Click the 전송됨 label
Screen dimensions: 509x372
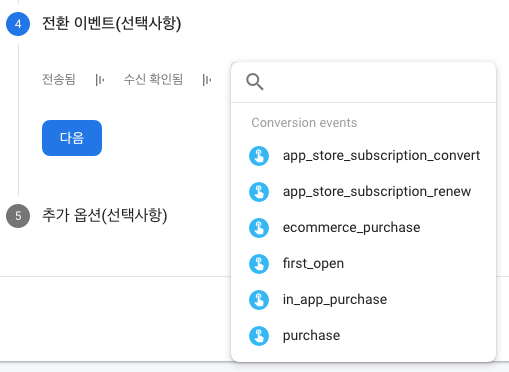coord(59,79)
